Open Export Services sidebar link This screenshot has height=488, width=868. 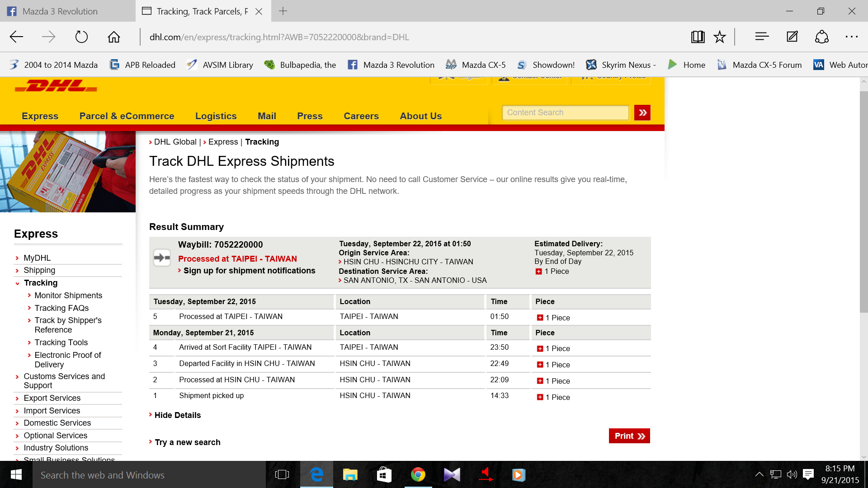(x=52, y=398)
